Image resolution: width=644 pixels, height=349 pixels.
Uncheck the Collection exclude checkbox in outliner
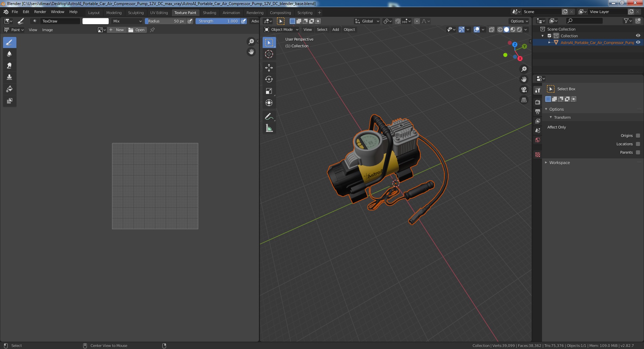tap(549, 36)
